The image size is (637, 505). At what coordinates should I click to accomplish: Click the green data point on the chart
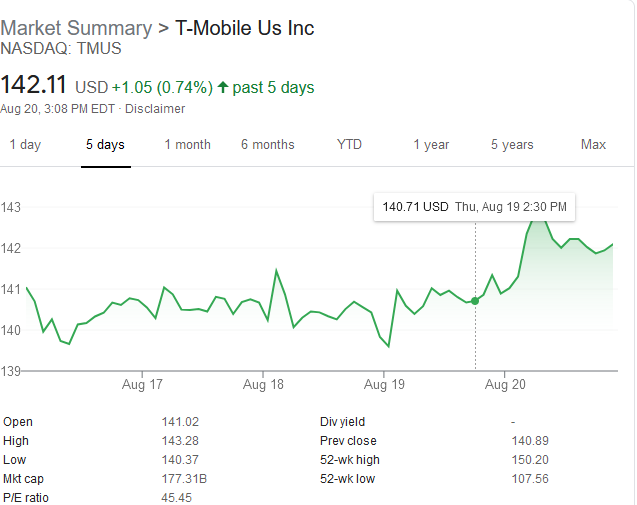pyautogui.click(x=475, y=300)
